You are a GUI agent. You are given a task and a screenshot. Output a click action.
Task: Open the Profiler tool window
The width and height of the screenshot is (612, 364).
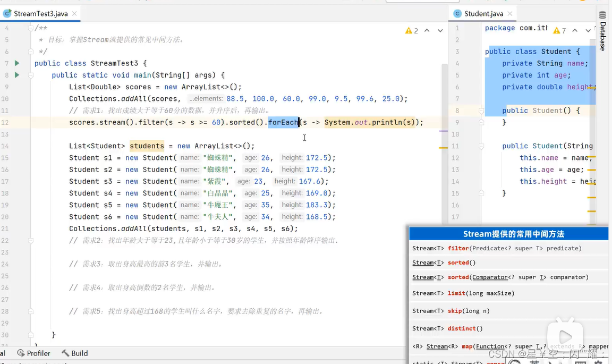point(33,353)
